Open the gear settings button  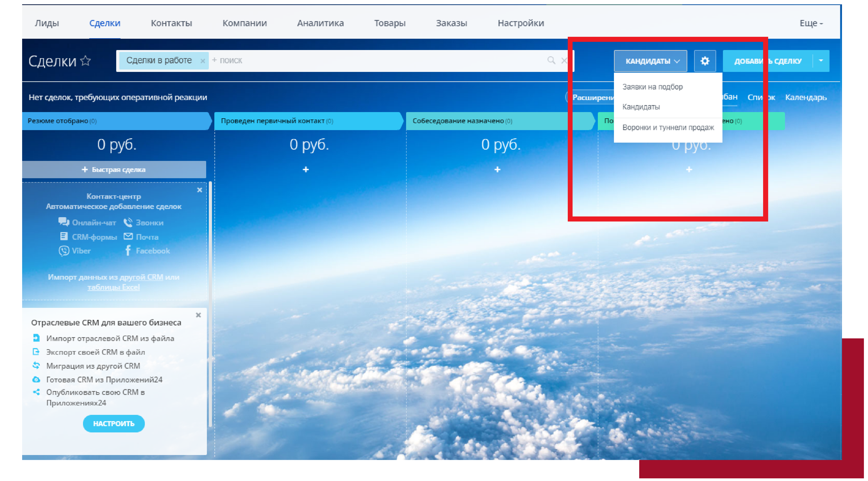tap(705, 61)
